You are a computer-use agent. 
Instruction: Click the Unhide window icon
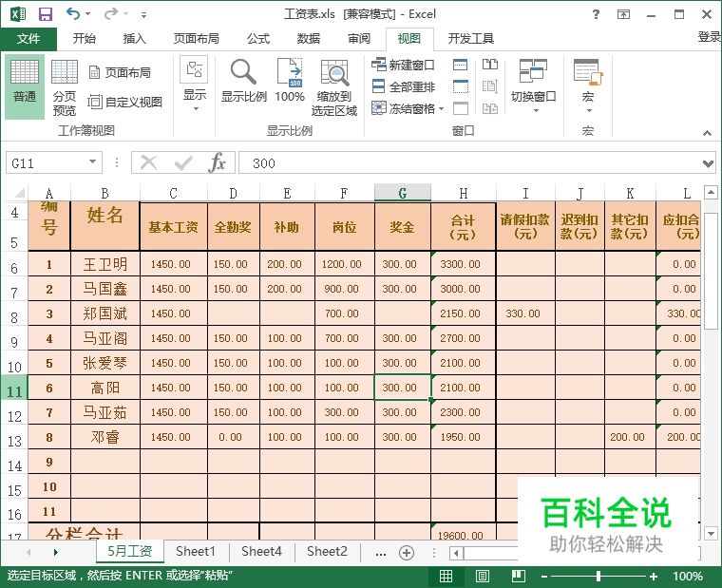[461, 108]
